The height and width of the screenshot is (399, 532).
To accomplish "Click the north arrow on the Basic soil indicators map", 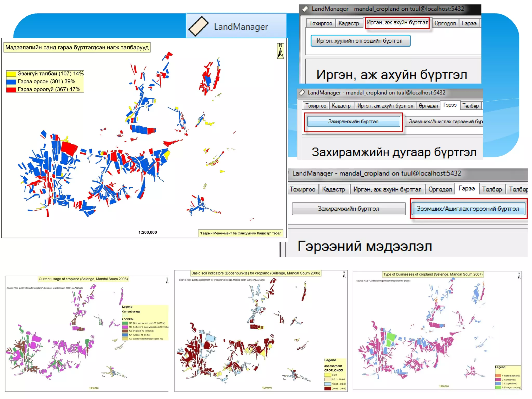I will 344,275.
